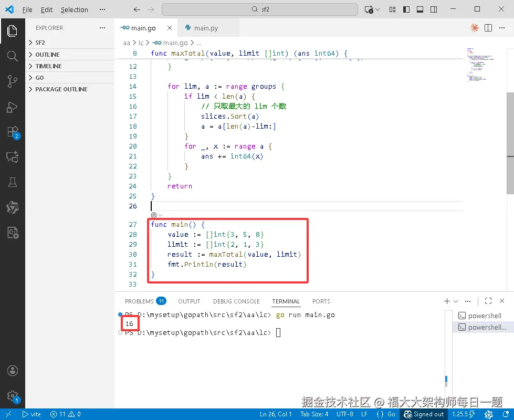Click the orange AI star icon in editor toolbar
This screenshot has height=420, width=514.
474,28
